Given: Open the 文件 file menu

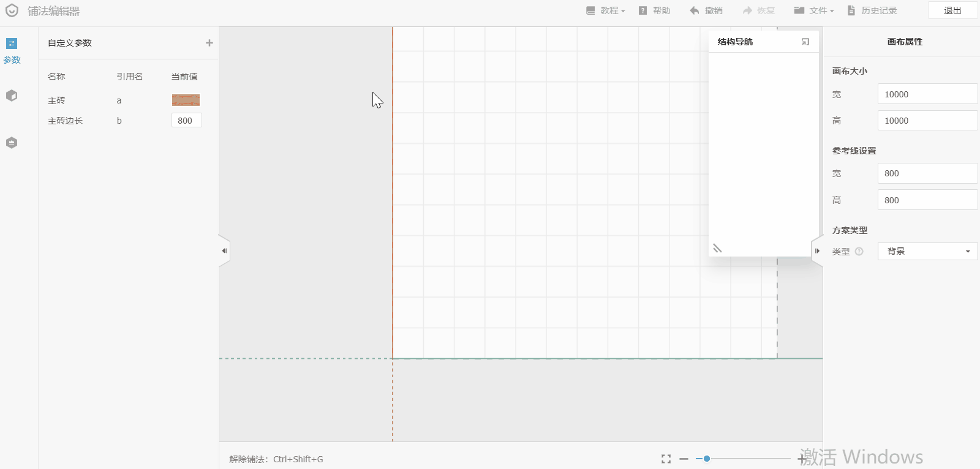Looking at the screenshot, I should click(814, 10).
